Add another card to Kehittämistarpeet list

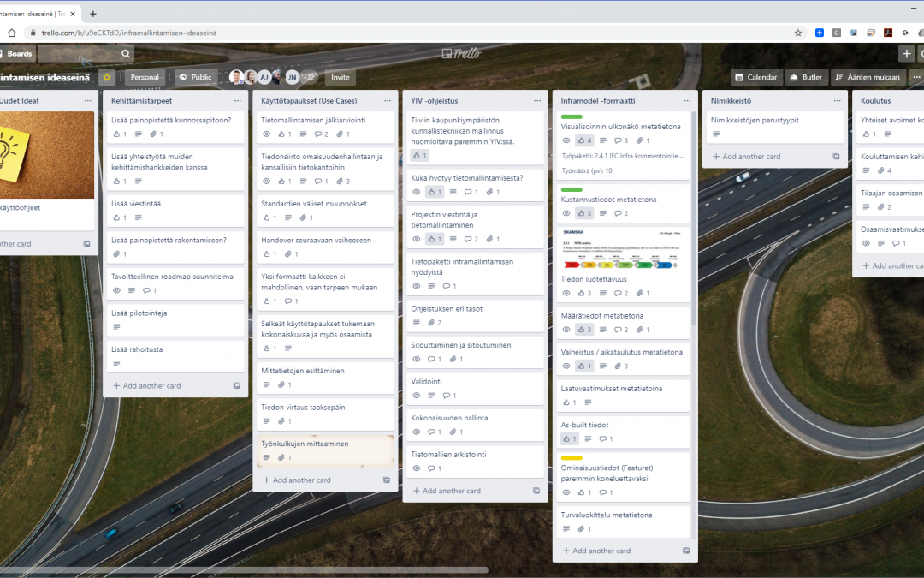(x=147, y=385)
